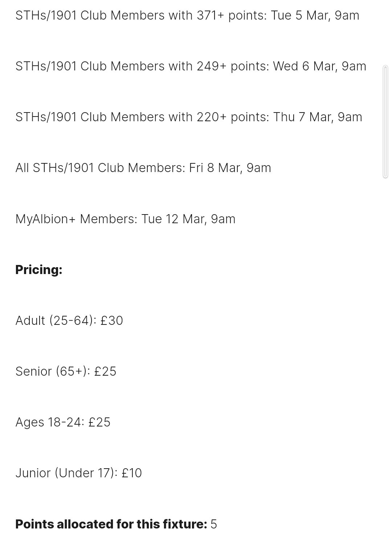Select Junior (Under 17) £10 price line

point(78,473)
